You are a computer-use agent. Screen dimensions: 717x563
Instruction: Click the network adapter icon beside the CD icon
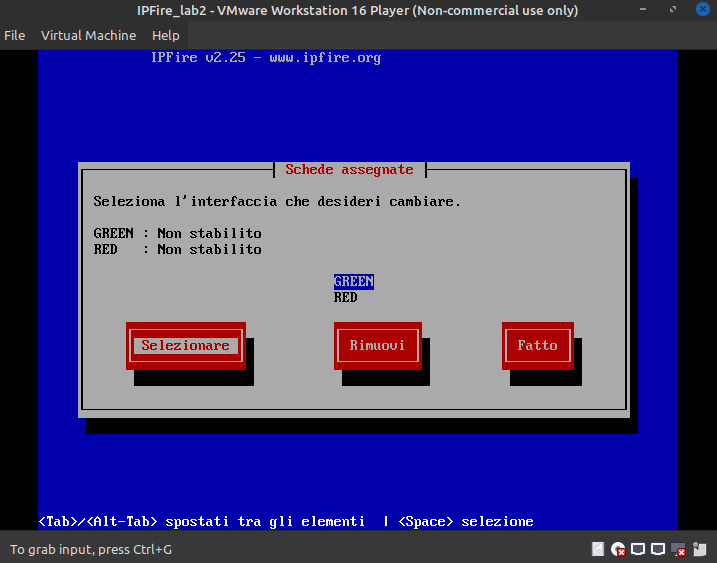638,549
